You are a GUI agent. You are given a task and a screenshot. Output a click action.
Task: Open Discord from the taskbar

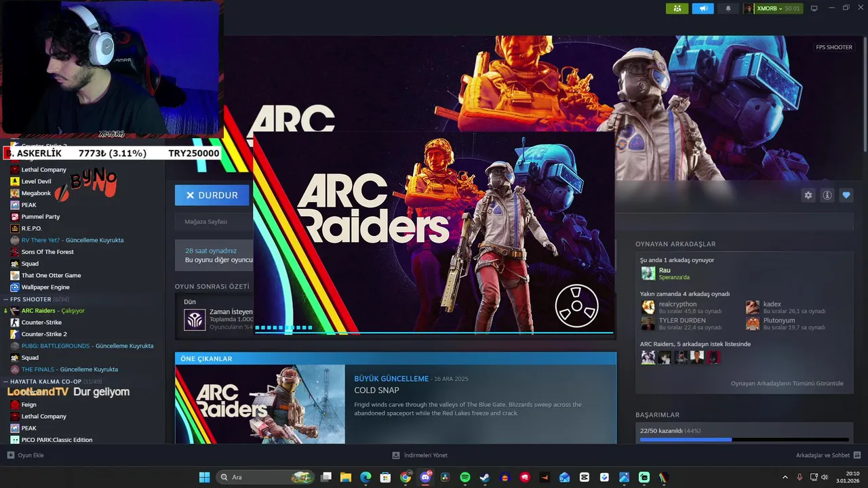click(426, 477)
